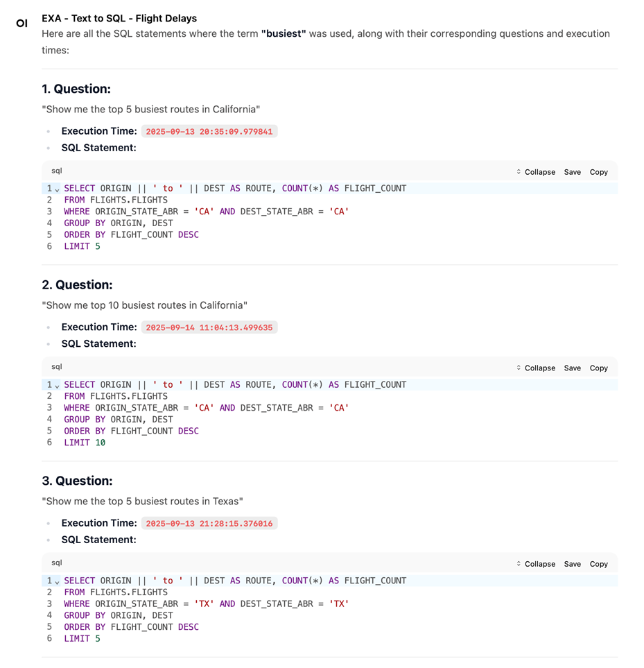The image size is (644, 668).
Task: Copy the first SQL statement
Action: coord(598,171)
